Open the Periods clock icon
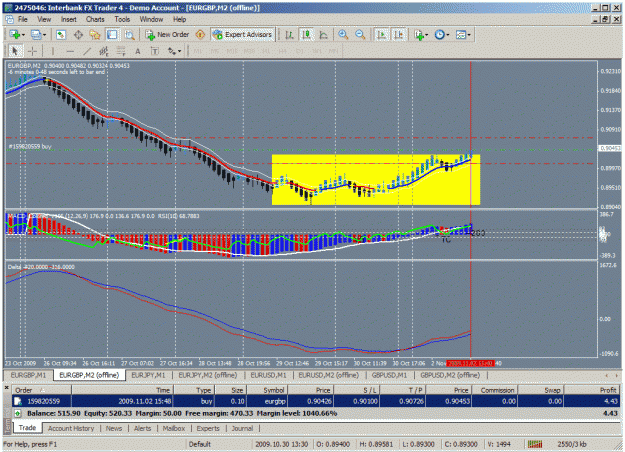The height and width of the screenshot is (452, 625). click(439, 35)
